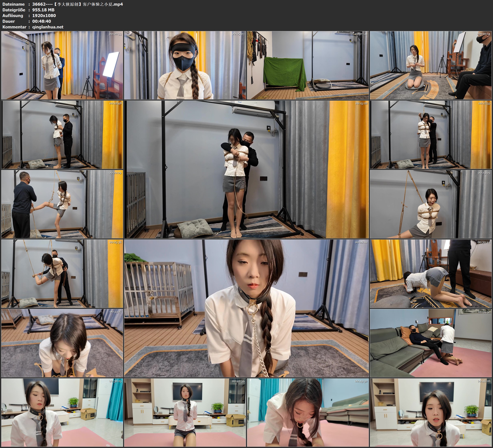Open the frame labeled 00:25:36
The image size is (493, 448).
tap(62, 274)
